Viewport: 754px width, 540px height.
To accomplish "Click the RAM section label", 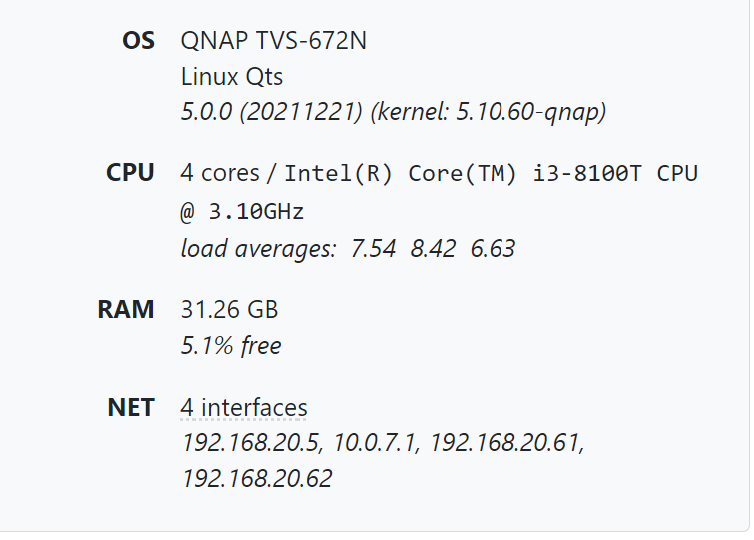I will (x=126, y=310).
